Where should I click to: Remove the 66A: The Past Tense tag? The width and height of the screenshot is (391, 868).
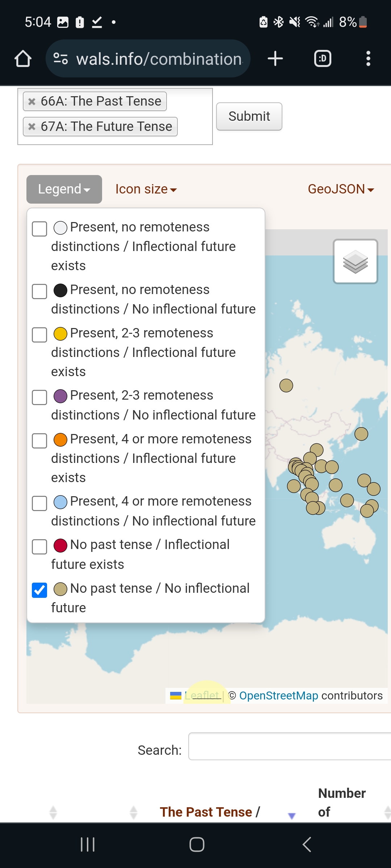click(x=32, y=102)
